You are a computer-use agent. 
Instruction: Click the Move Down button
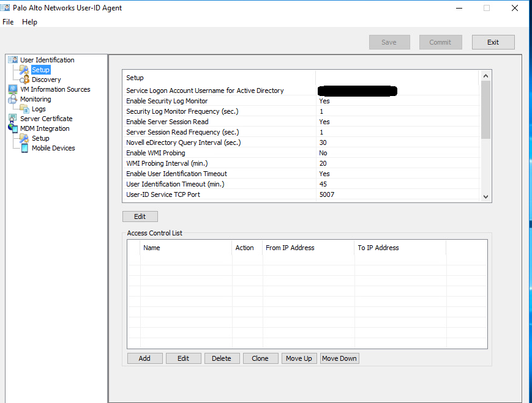tap(339, 358)
